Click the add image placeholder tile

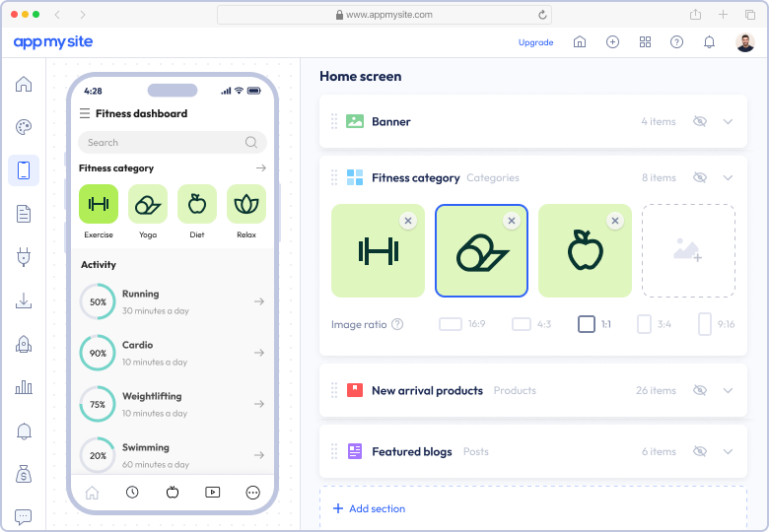click(x=688, y=250)
